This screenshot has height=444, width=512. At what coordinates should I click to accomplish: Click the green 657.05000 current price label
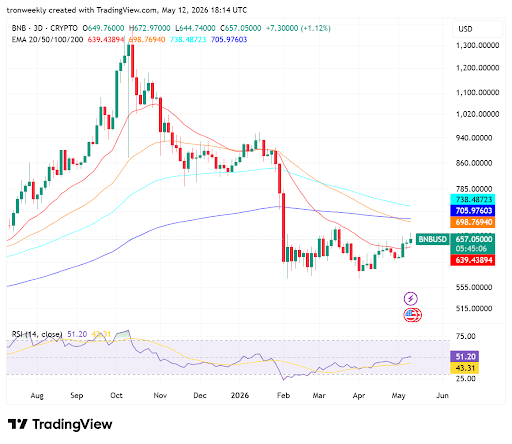tap(473, 239)
